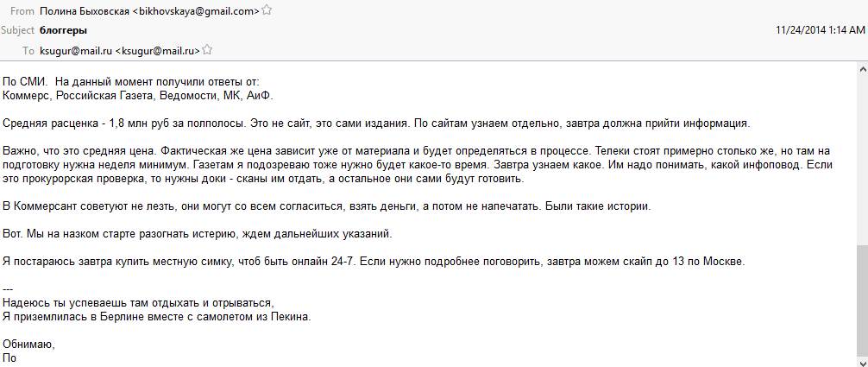
Task: Click the vertical scrollbar thumb
Action: point(862,298)
